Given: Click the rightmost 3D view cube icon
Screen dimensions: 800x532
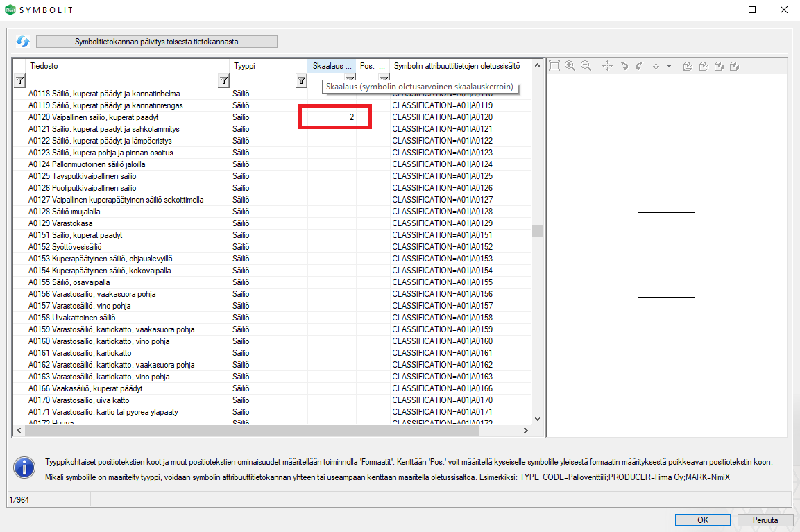Looking at the screenshot, I should tap(734, 66).
